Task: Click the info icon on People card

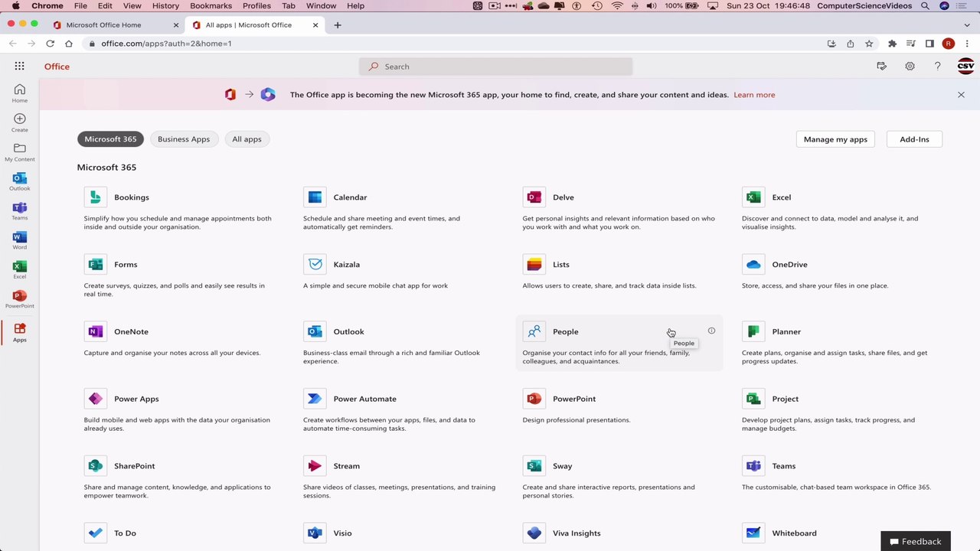Action: click(x=711, y=331)
